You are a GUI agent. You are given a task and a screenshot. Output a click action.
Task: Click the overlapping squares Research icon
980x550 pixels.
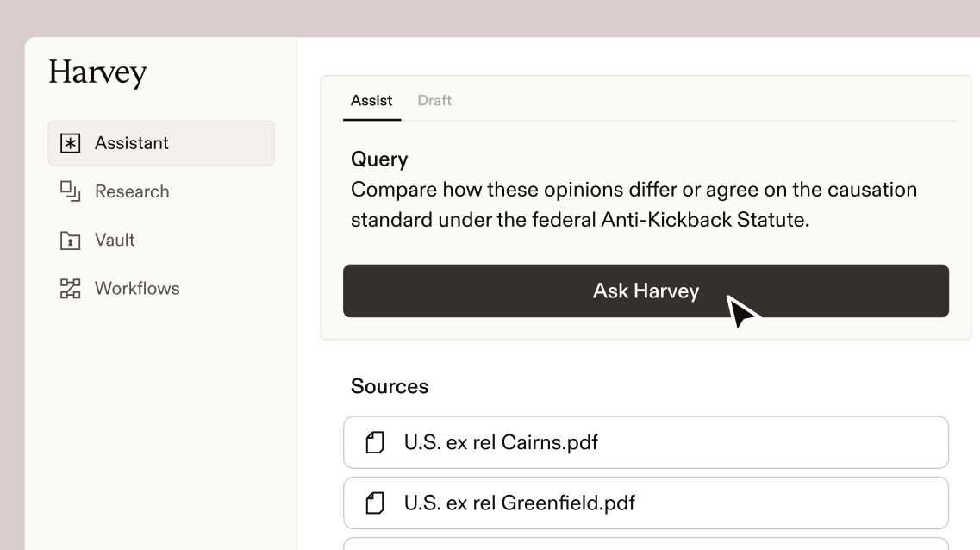[70, 191]
